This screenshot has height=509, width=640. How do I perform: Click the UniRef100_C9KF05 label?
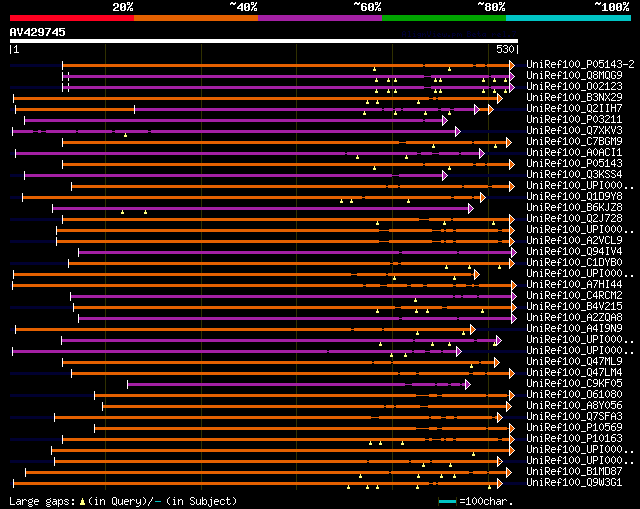pyautogui.click(x=574, y=384)
